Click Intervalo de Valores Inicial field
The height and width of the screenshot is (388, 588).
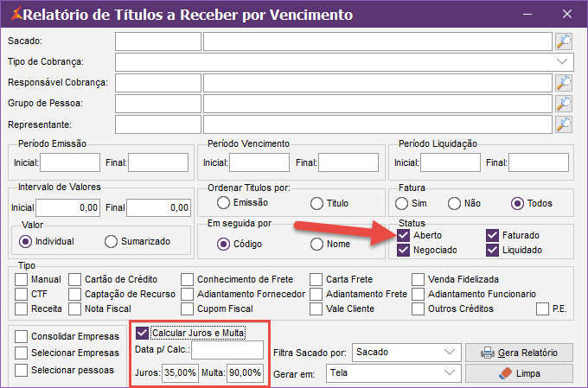(67, 207)
